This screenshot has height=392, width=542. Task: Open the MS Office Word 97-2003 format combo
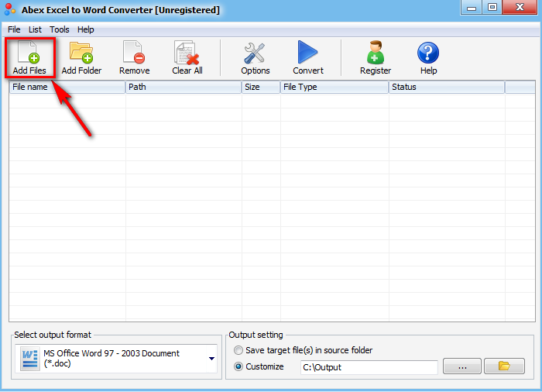coord(116,359)
